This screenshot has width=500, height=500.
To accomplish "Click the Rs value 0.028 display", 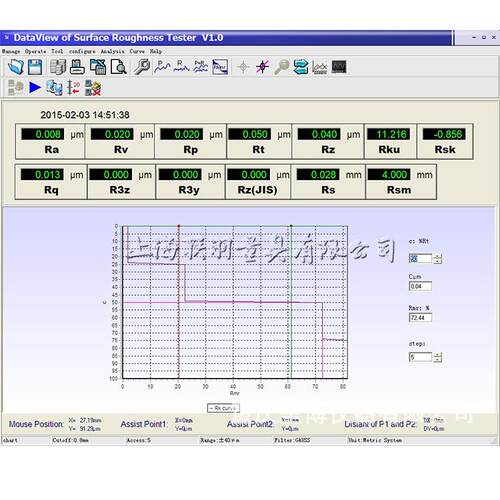I will [318, 174].
